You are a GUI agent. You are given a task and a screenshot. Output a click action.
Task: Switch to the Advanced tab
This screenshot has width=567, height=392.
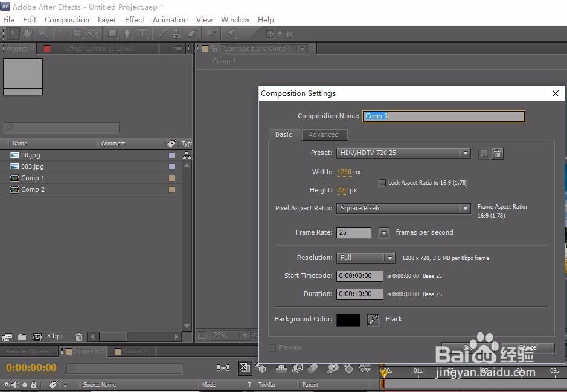pyautogui.click(x=324, y=134)
